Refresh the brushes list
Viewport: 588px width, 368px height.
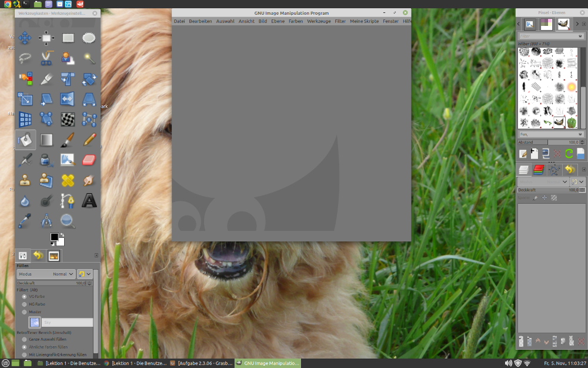(569, 153)
